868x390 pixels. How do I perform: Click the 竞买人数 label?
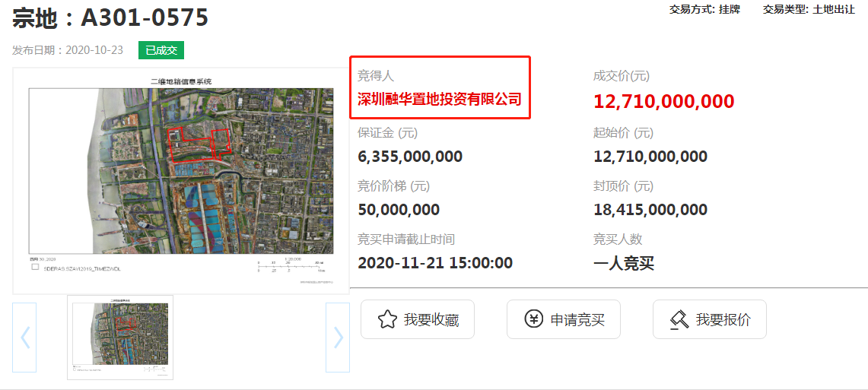tap(618, 239)
